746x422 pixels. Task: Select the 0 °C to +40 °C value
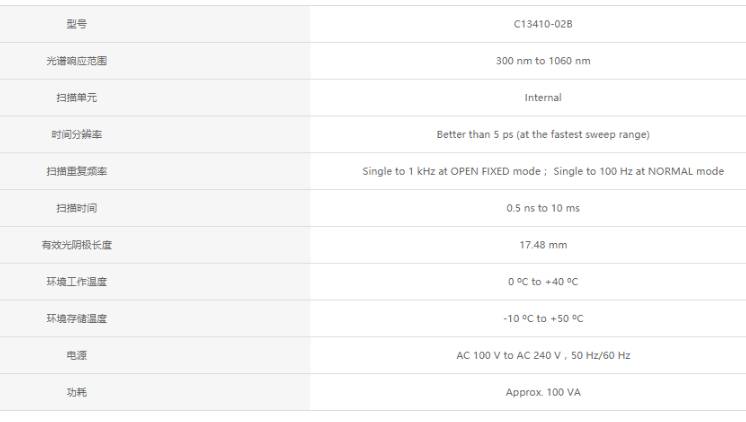(543, 282)
